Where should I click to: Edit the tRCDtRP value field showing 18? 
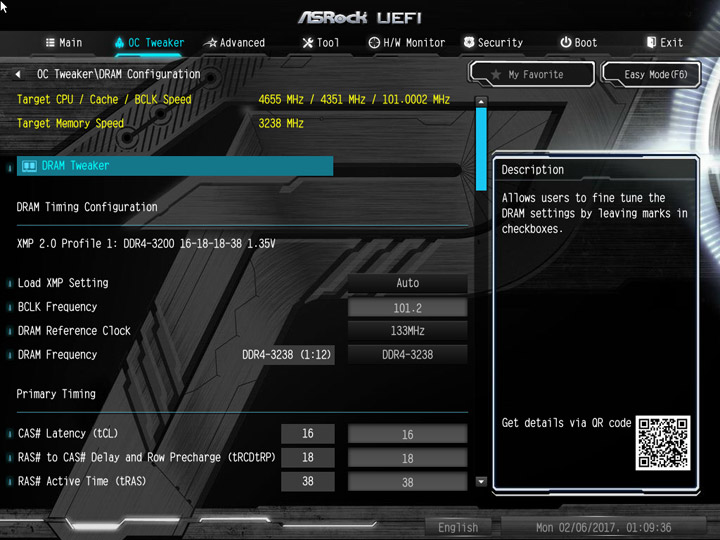[407, 458]
